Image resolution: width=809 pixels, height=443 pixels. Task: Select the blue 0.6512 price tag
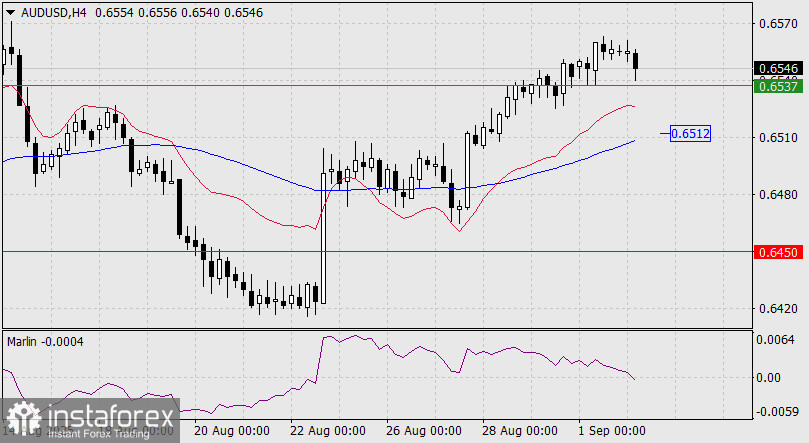tap(690, 134)
